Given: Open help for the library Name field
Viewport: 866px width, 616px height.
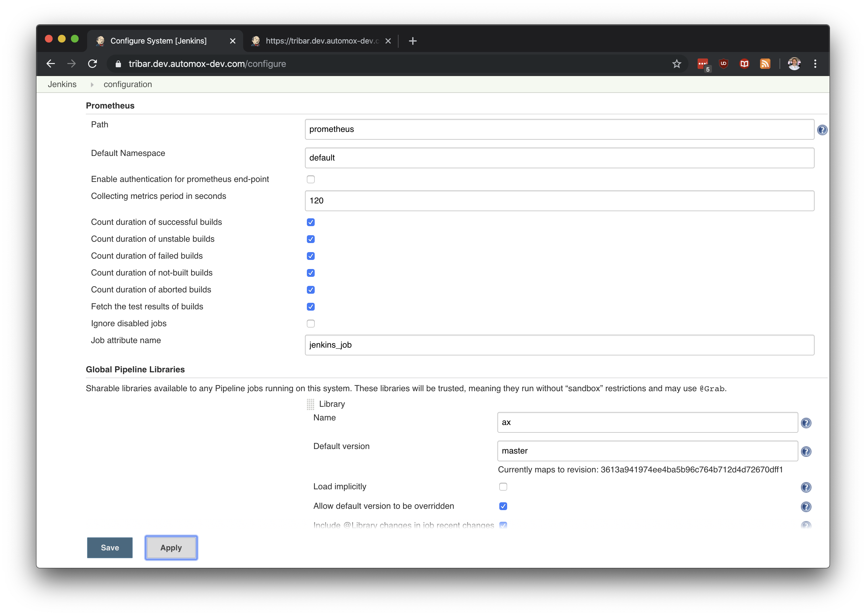Looking at the screenshot, I should 806,423.
